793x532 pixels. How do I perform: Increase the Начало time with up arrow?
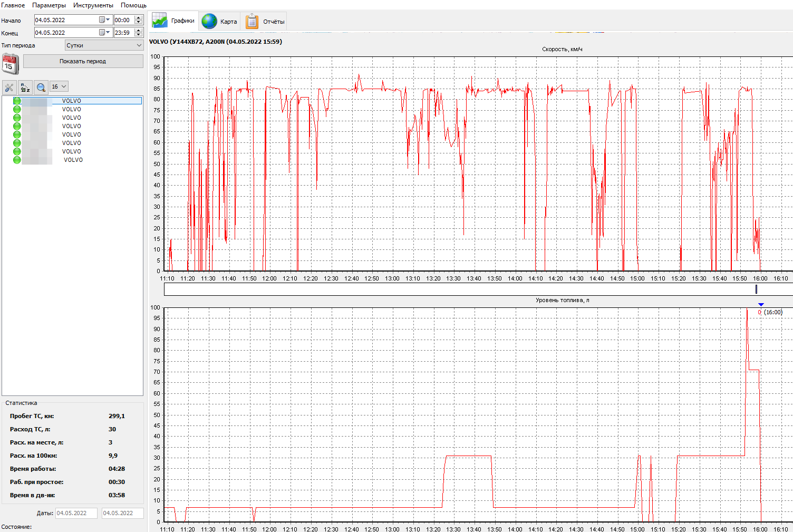coord(139,18)
